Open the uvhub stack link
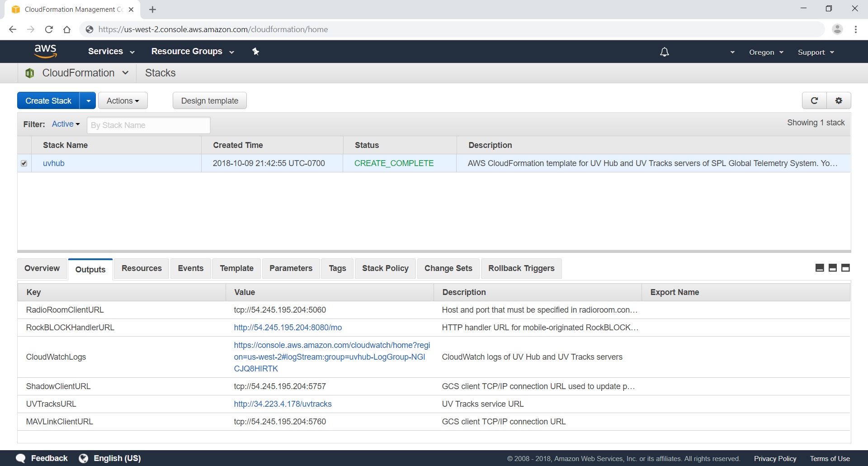868x466 pixels. pyautogui.click(x=54, y=163)
